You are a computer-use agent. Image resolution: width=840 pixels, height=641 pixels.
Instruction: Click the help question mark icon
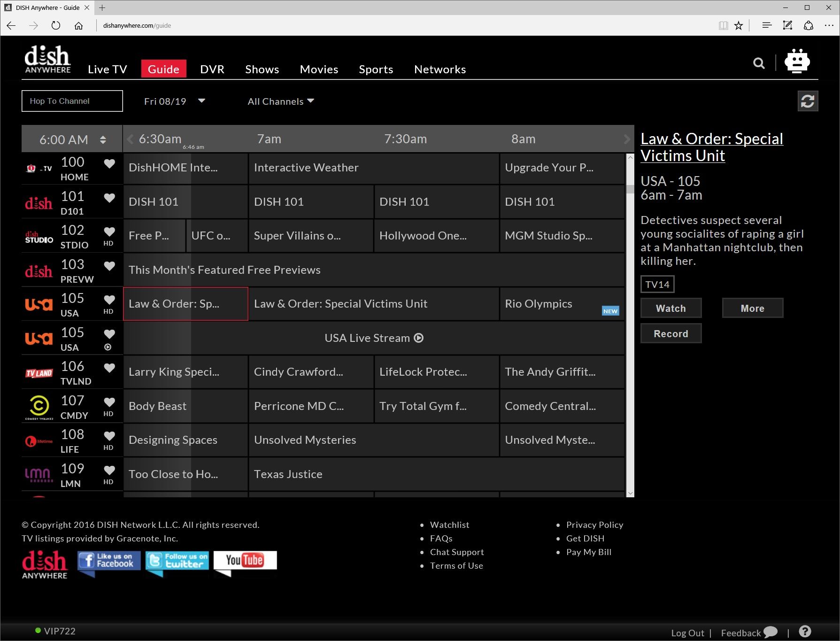tap(805, 632)
